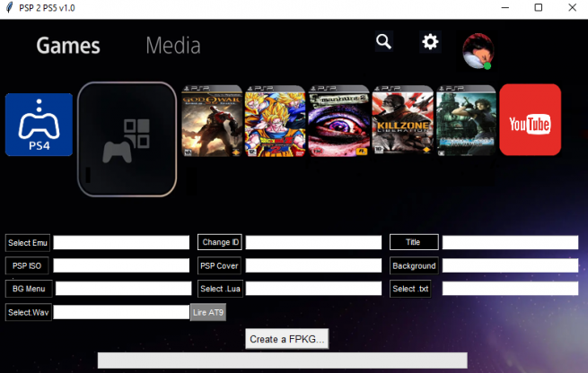The image size is (588, 373).
Task: Open the Killzone Liberation cover
Action: pos(402,121)
